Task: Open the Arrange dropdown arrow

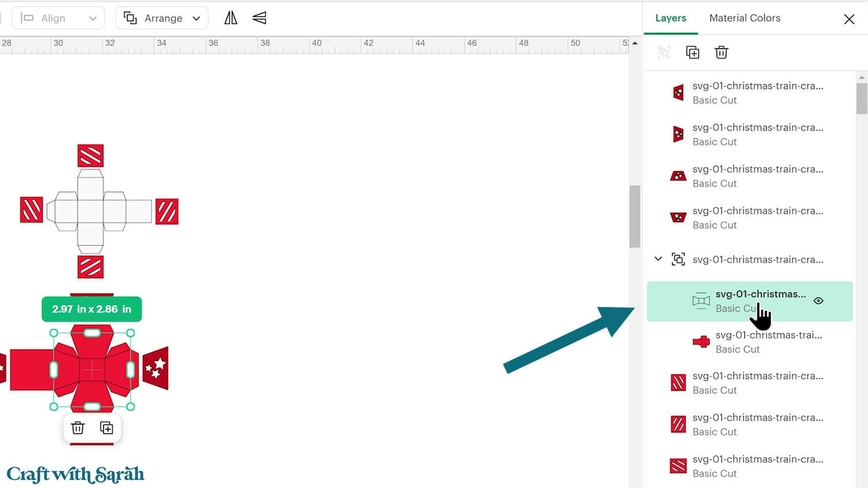Action: (x=196, y=19)
